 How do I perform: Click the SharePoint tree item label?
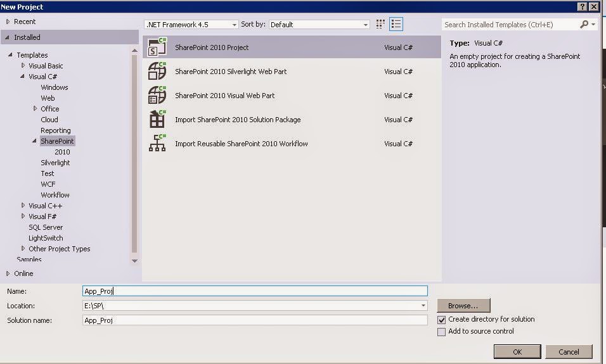click(57, 141)
